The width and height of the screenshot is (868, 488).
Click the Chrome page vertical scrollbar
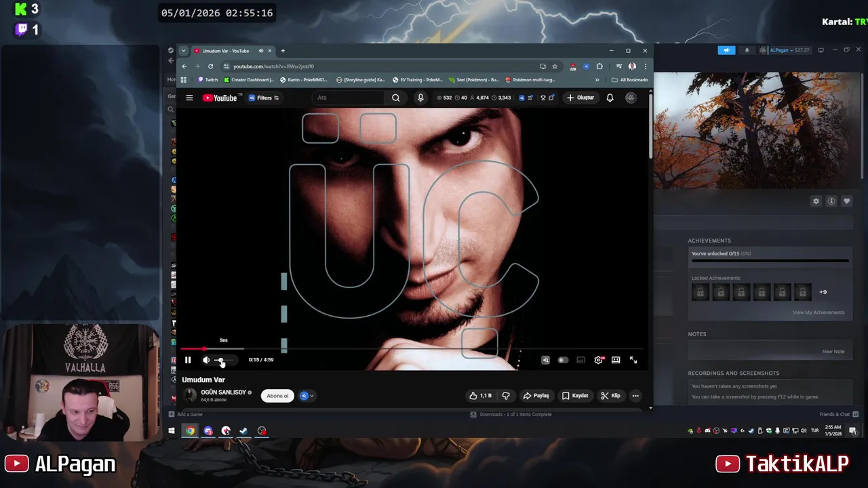[650, 125]
